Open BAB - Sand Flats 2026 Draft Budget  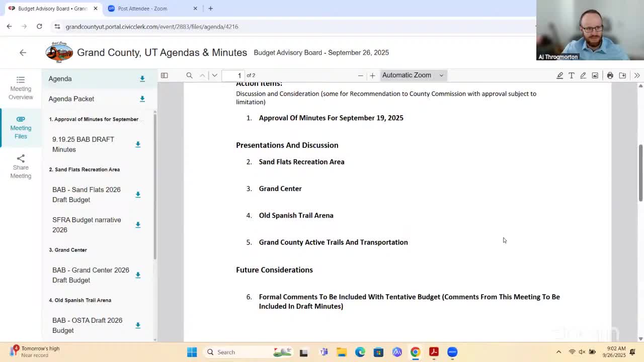[87, 195]
